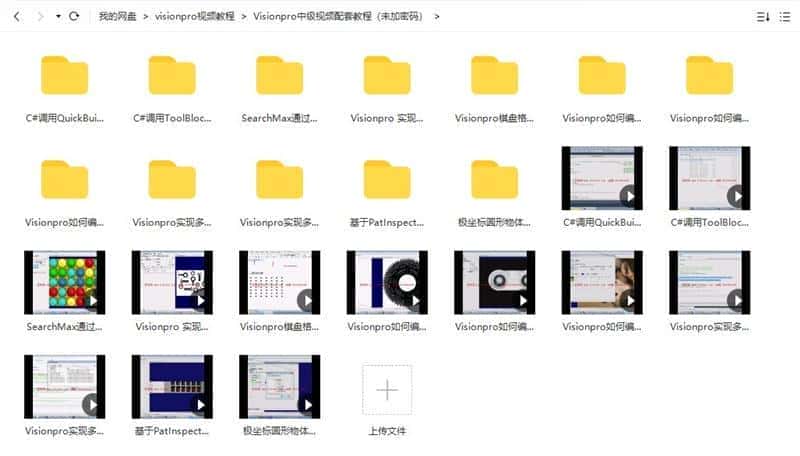The height and width of the screenshot is (456, 800).
Task: Open the 极坐标圆形物体... folder
Action: [x=495, y=180]
